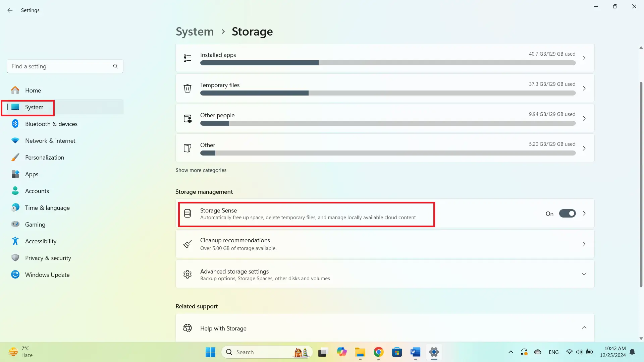Click the Help with Storage icon
Image resolution: width=644 pixels, height=362 pixels.
coord(187,328)
